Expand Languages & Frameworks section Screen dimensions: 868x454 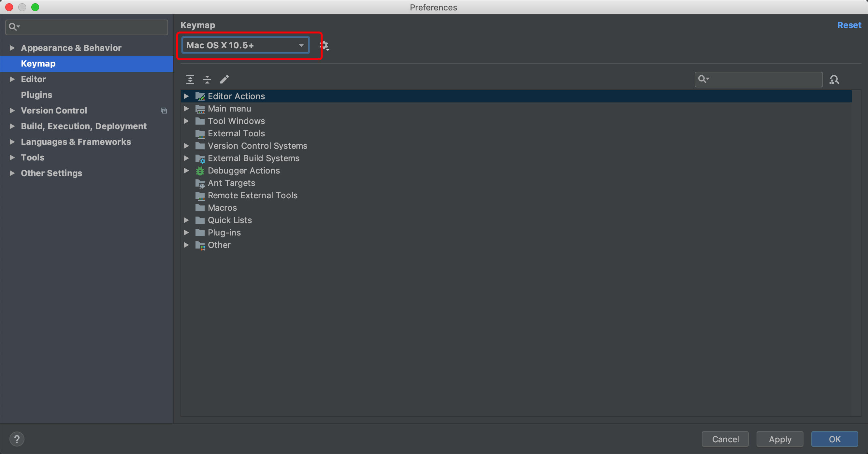12,142
